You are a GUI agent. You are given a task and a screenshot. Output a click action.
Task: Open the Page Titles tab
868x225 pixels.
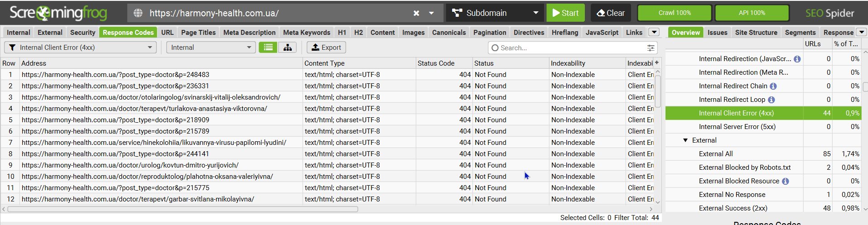198,33
